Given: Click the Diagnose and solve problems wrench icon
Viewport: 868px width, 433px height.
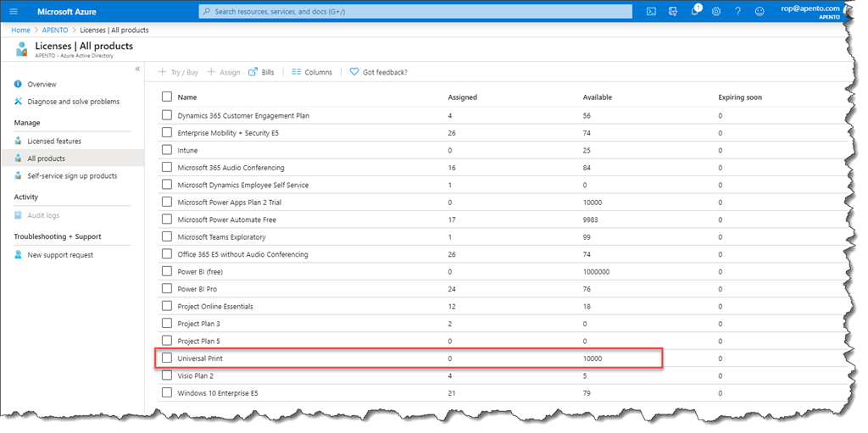Looking at the screenshot, I should (19, 102).
